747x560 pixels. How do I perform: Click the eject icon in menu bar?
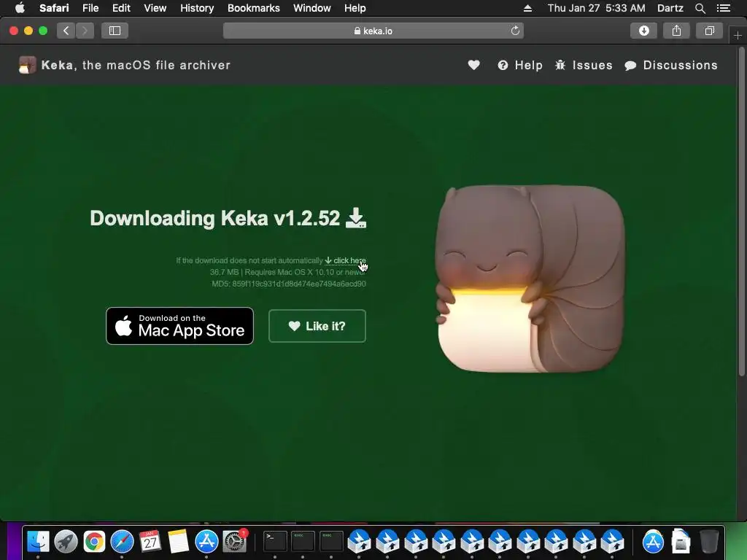(x=527, y=8)
